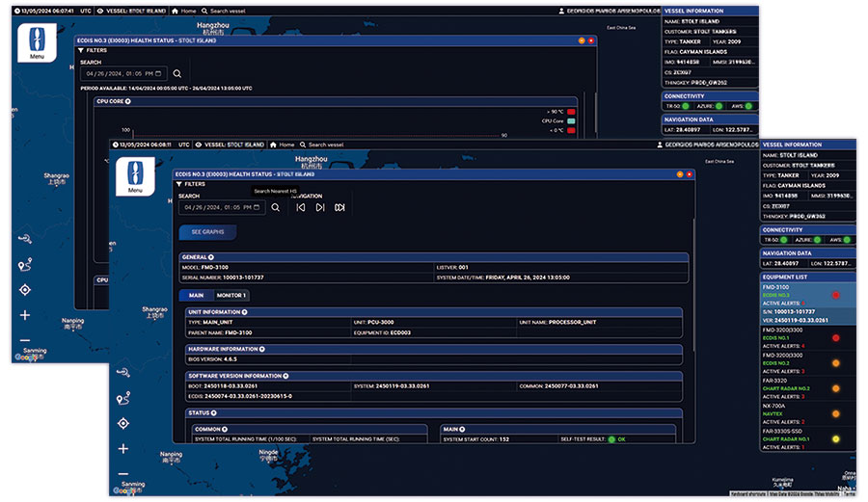Select CHART RADAR NO.2 equipment entry
Screen dimensions: 868x502
coord(807,388)
